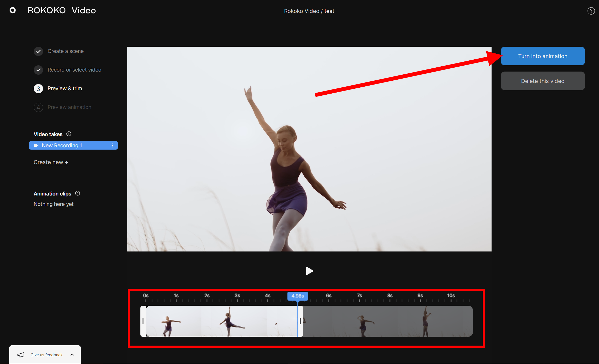Click the Create new + link
599x364 pixels.
(51, 162)
